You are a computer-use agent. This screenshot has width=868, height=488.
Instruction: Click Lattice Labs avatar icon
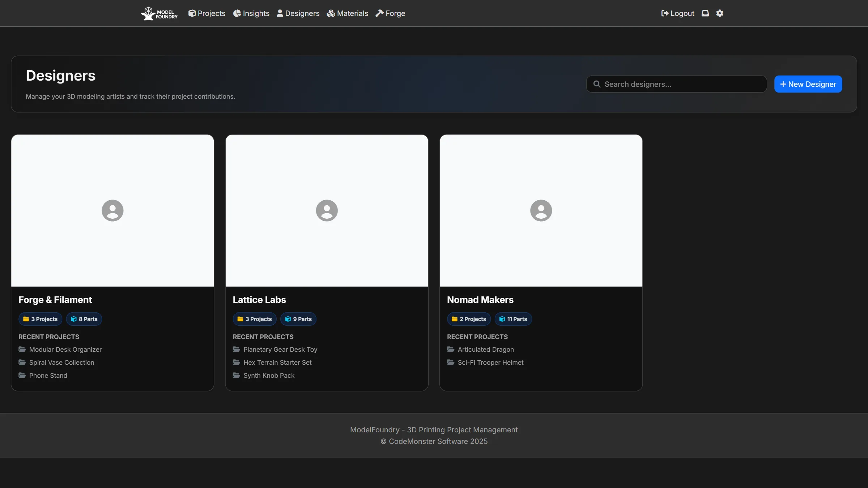tap(327, 210)
